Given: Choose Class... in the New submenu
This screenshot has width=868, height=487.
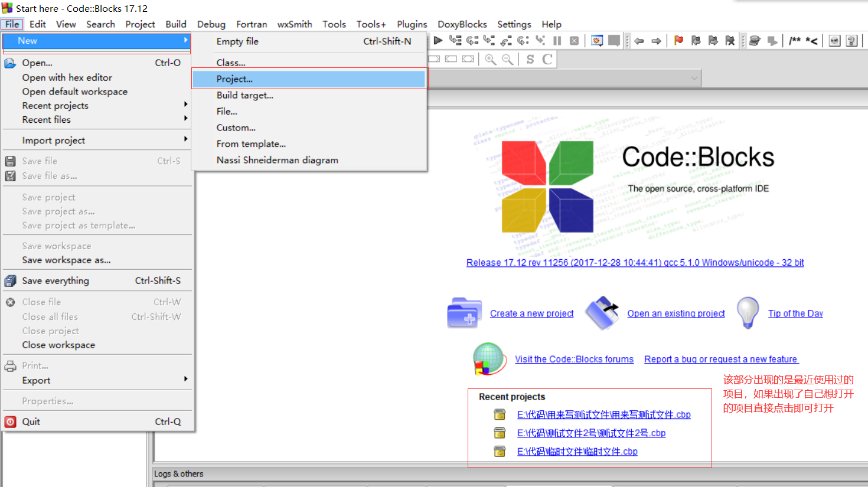Looking at the screenshot, I should [x=309, y=63].
